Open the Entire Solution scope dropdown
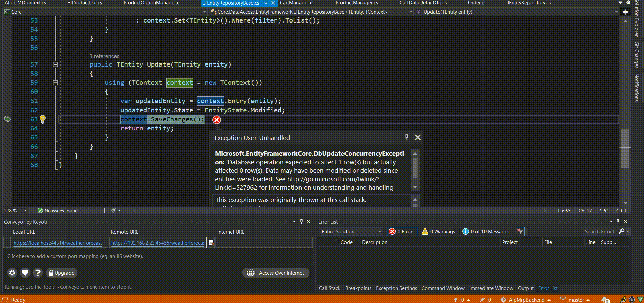644x303 pixels. tap(352, 231)
